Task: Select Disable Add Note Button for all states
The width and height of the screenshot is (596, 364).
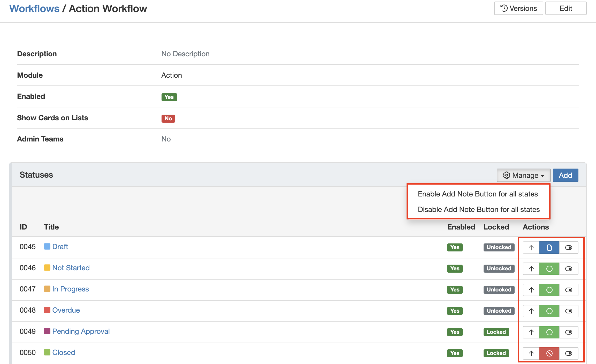Action: click(479, 209)
